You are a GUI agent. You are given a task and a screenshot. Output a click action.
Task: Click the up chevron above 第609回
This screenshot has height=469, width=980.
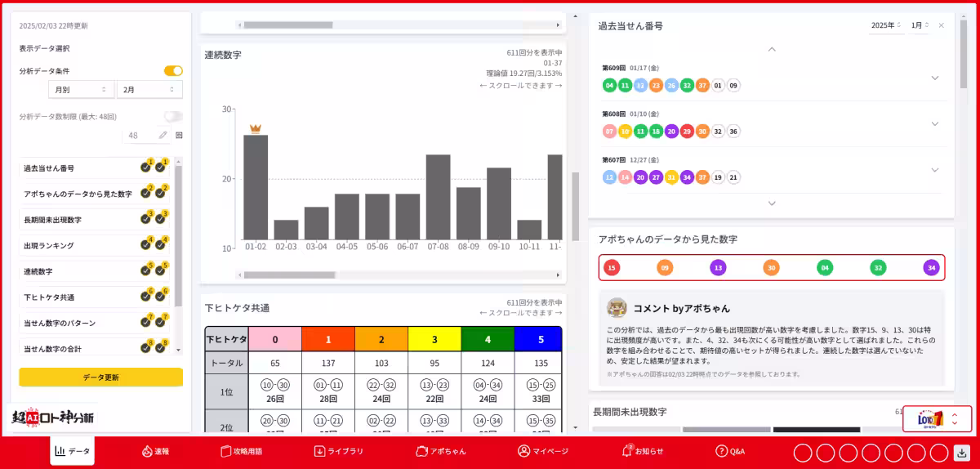[772, 49]
